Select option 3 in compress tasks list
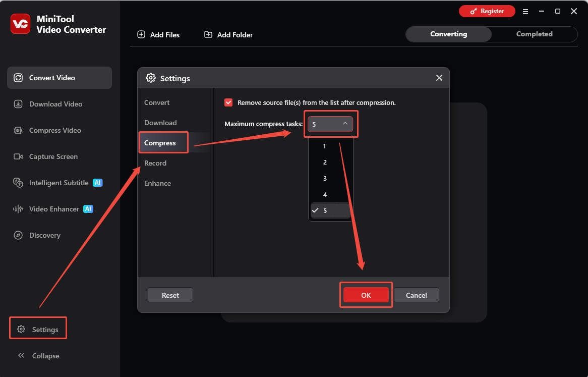This screenshot has height=377, width=588. 330,178
